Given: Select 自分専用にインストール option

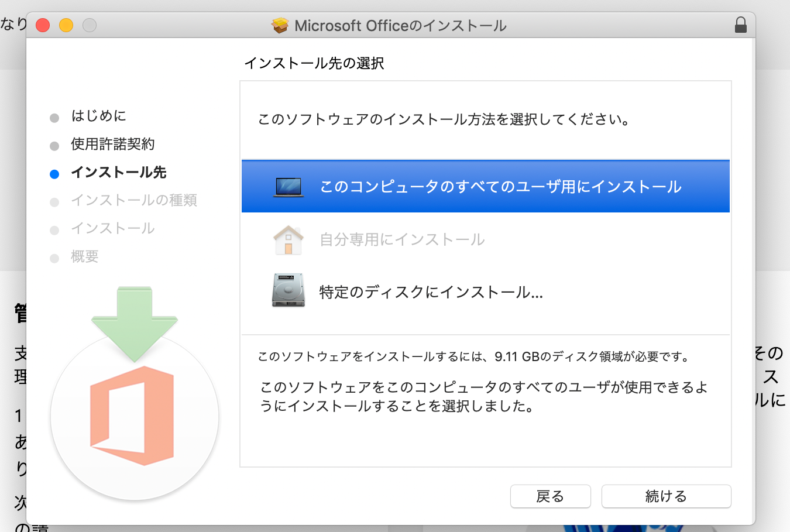Looking at the screenshot, I should coord(486,239).
